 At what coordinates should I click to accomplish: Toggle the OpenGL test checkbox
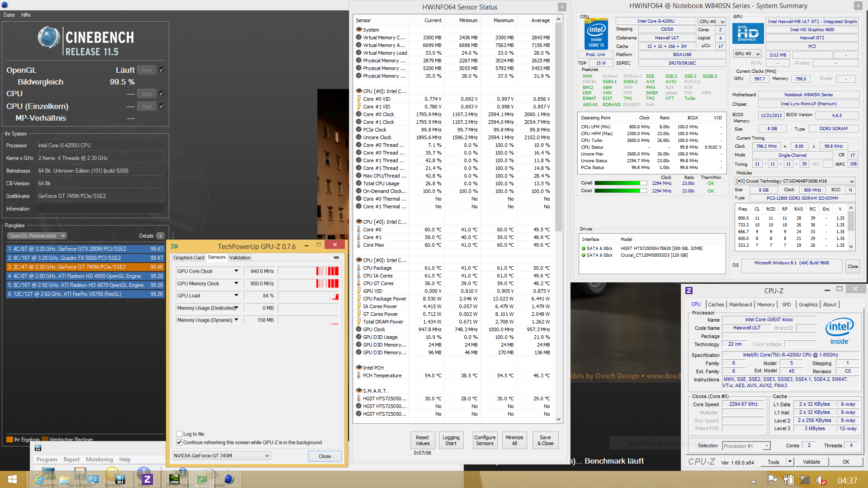coord(162,70)
